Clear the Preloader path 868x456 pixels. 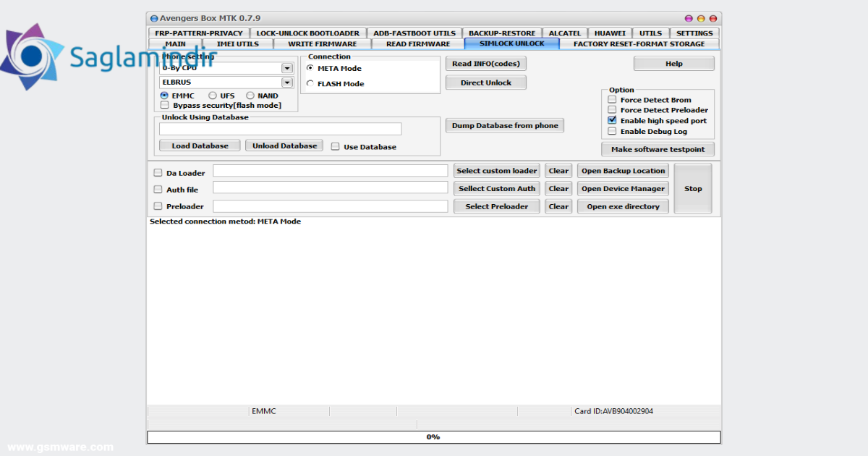coord(558,206)
